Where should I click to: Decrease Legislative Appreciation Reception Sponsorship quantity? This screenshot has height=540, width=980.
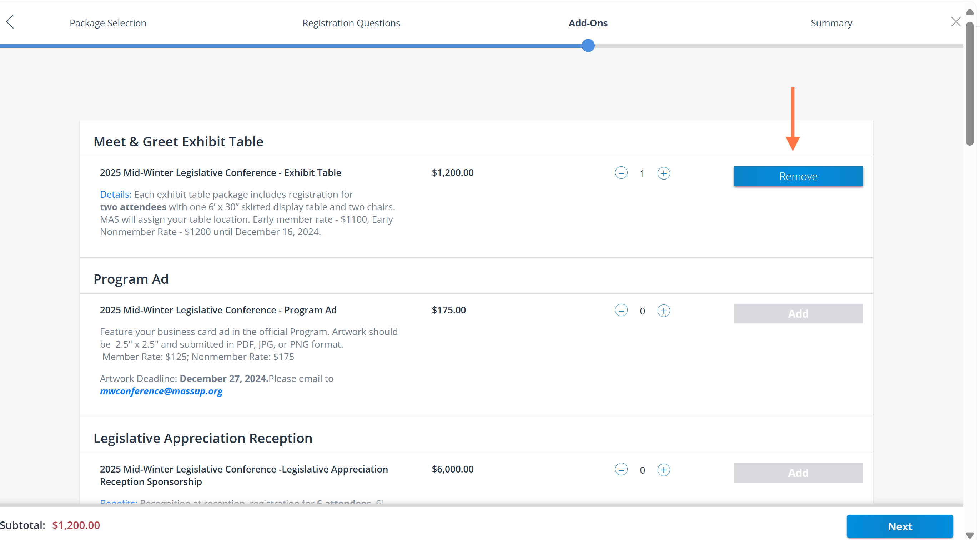tap(621, 470)
